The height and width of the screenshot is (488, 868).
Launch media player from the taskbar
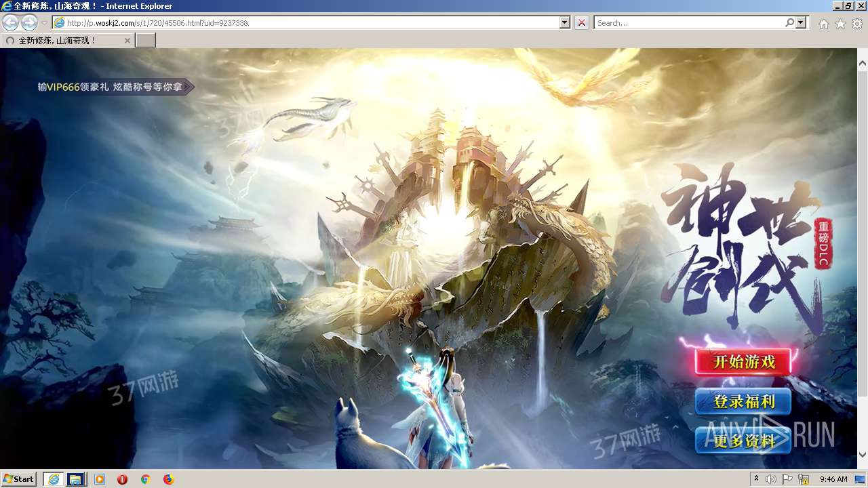100,479
